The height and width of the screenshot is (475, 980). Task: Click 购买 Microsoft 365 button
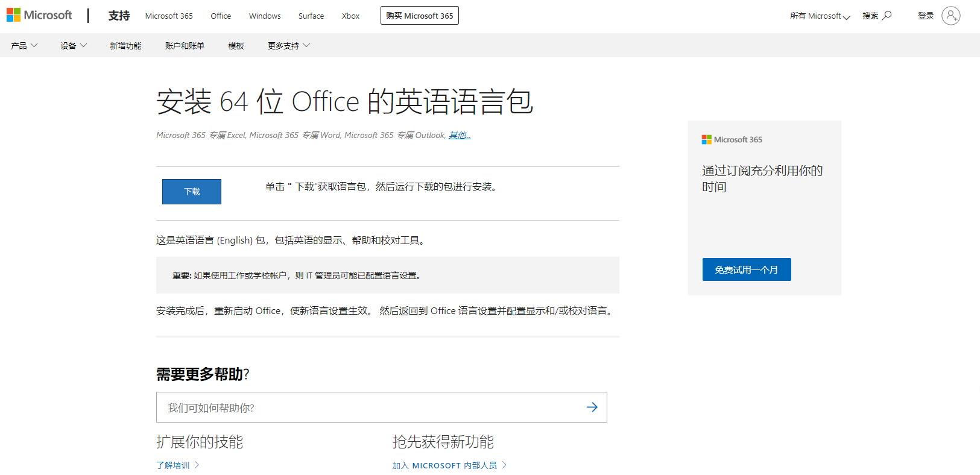click(x=420, y=16)
